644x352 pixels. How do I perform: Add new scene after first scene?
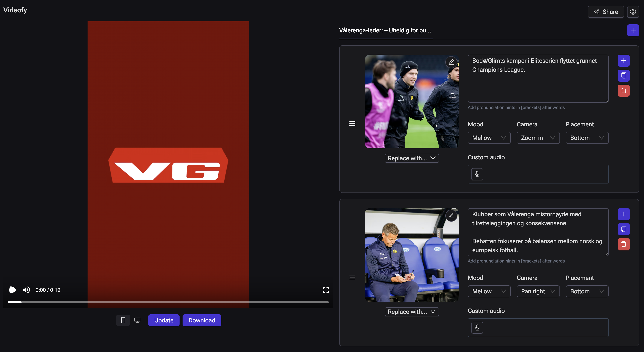624,61
